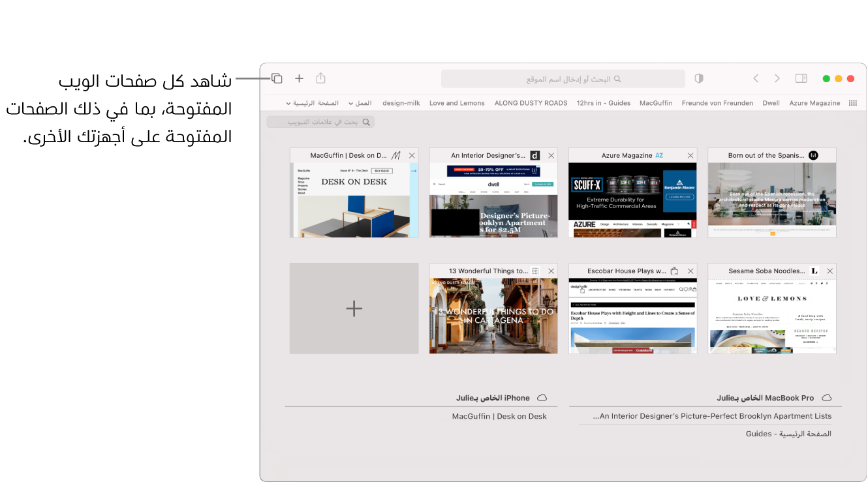Close the Escobar House Plays tab
This screenshot has height=482, width=868.
(x=690, y=271)
